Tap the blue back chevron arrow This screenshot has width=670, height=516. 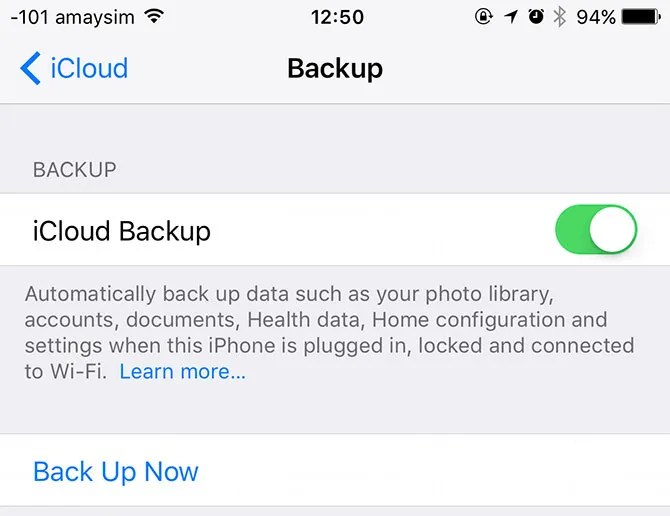click(30, 68)
